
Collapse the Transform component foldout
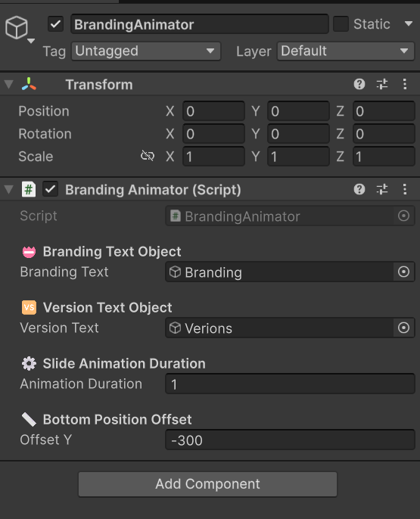coord(9,85)
